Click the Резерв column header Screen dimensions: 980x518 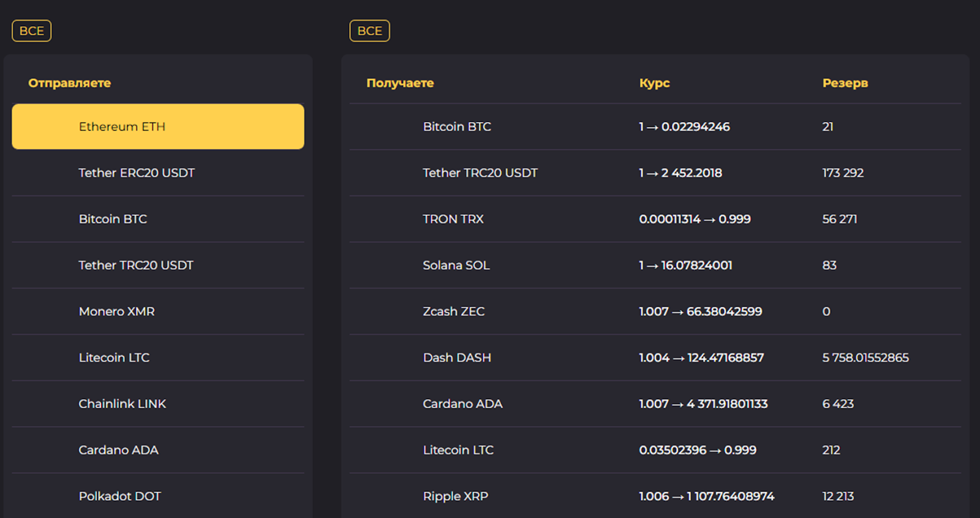click(845, 83)
